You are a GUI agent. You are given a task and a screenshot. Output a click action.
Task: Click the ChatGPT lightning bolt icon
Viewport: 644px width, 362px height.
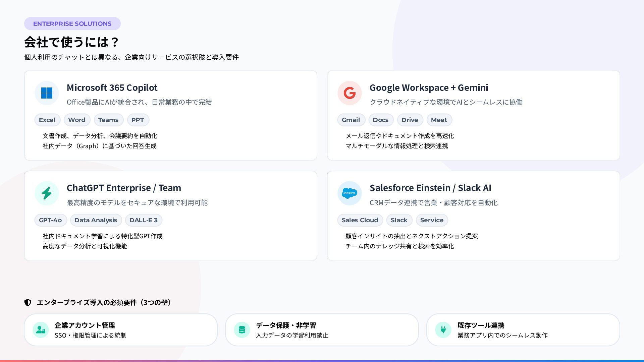(47, 193)
